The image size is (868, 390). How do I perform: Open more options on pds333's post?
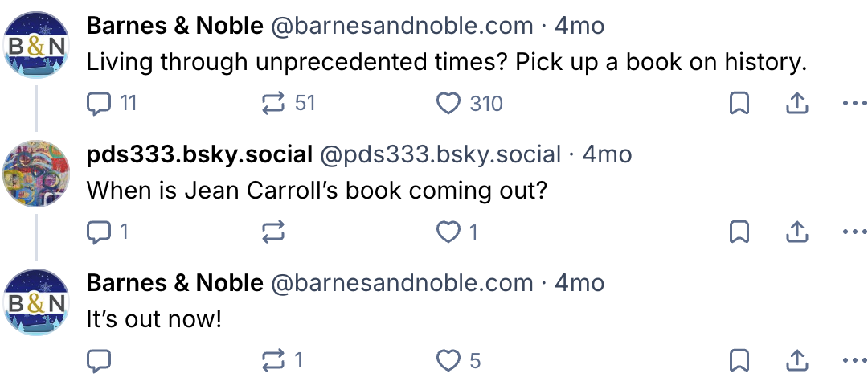[853, 232]
